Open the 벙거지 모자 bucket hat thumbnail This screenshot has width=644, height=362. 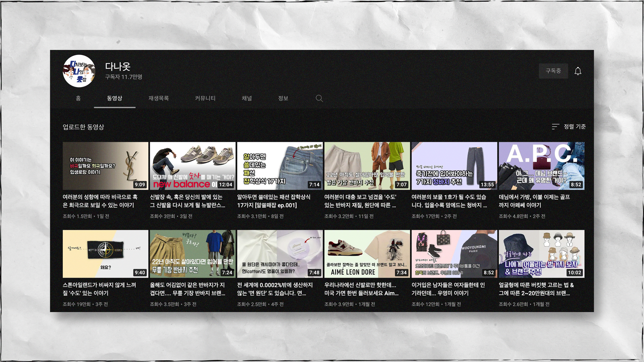pyautogui.click(x=541, y=254)
